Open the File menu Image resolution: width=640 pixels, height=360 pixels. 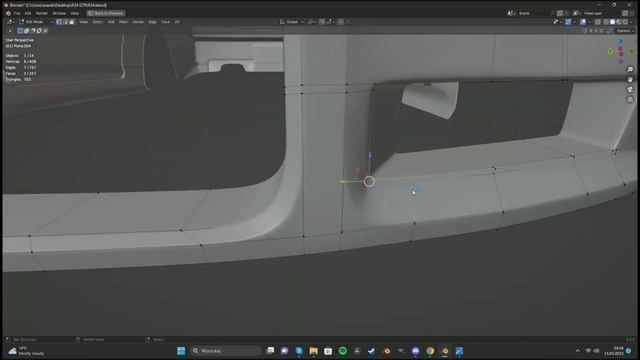17,13
